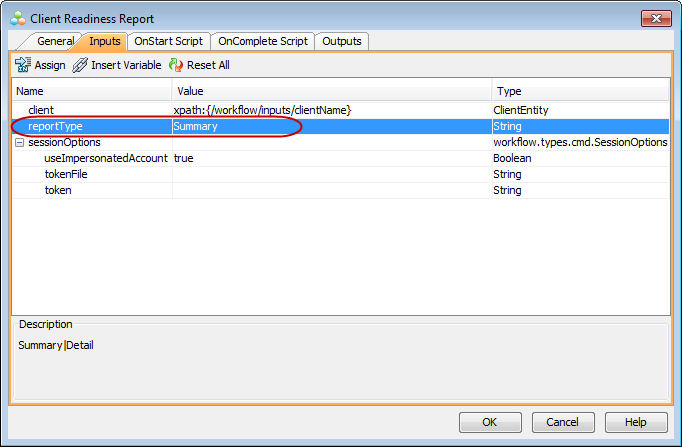
Task: Click the Help button
Action: pyautogui.click(x=638, y=422)
